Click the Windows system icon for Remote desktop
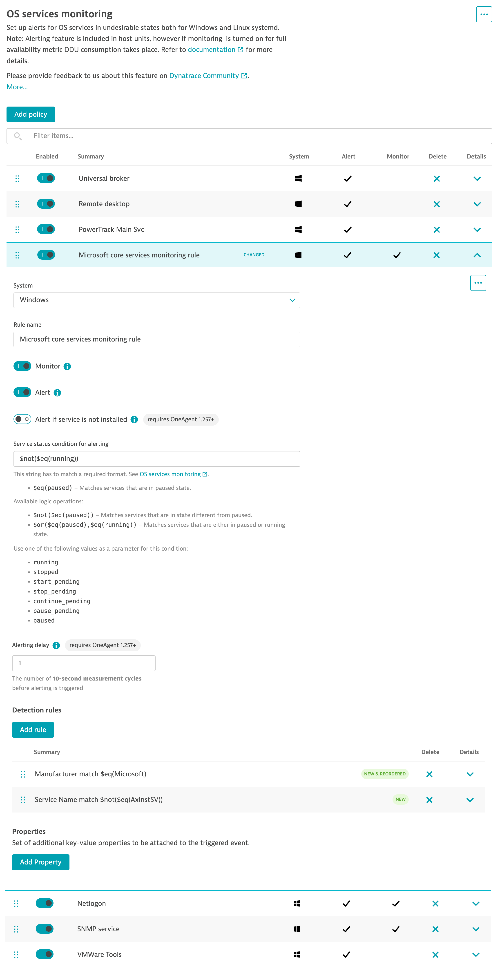This screenshot has height=980, width=500. click(x=298, y=204)
